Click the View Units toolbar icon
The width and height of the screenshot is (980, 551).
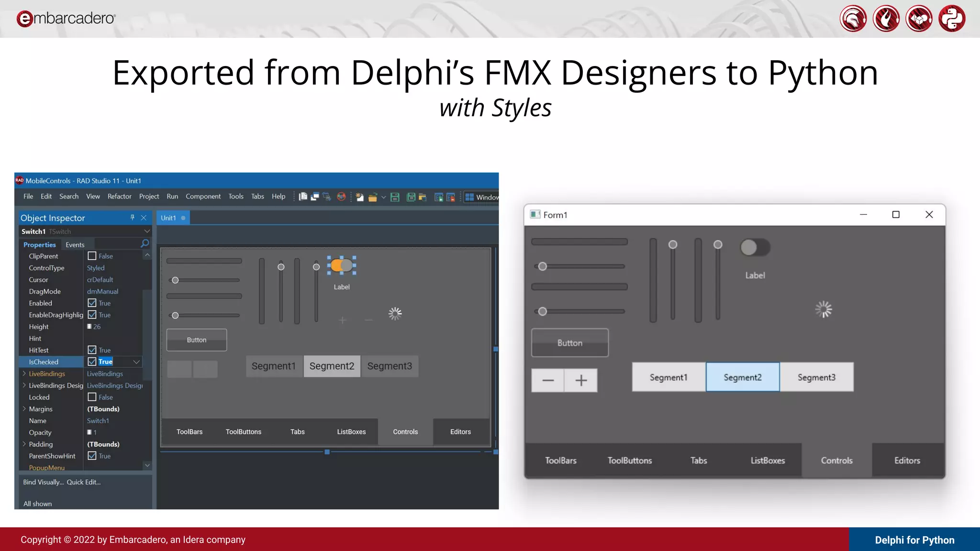pyautogui.click(x=303, y=197)
